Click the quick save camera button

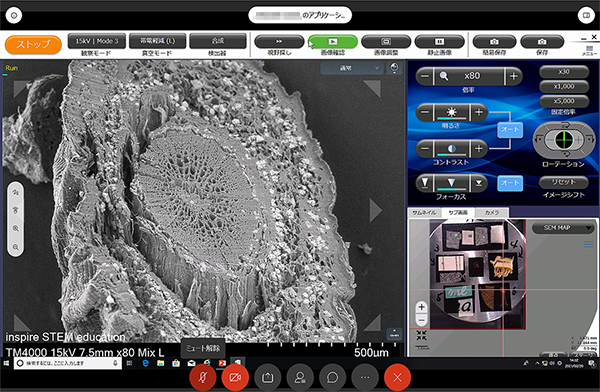click(494, 41)
